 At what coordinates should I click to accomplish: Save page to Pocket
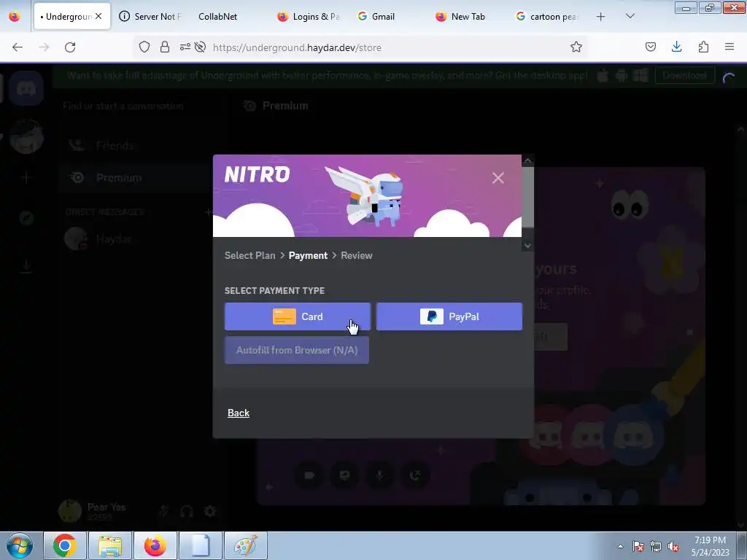[650, 47]
